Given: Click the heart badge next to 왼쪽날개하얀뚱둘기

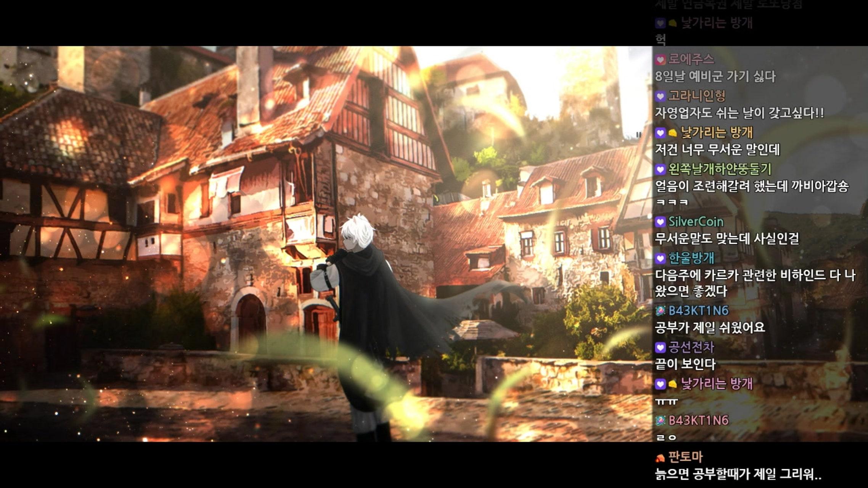Looking at the screenshot, I should coord(661,169).
